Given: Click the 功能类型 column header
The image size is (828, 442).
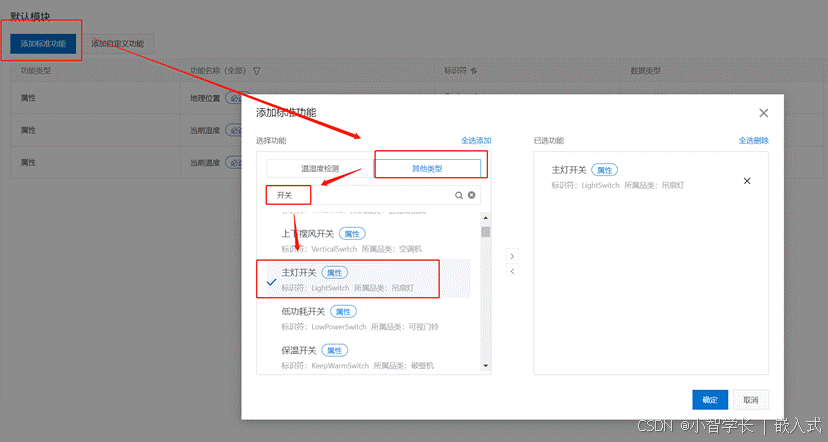Looking at the screenshot, I should pyautogui.click(x=35, y=71).
